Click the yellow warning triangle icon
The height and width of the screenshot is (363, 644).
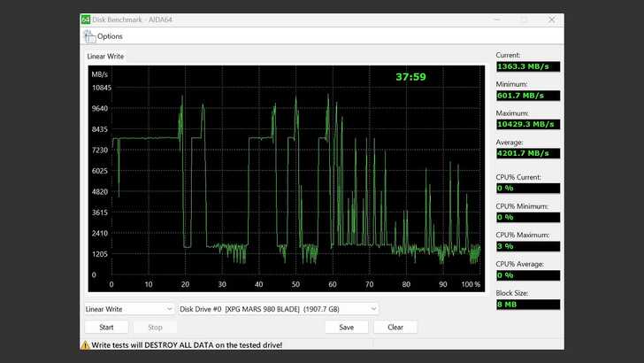click(x=86, y=345)
